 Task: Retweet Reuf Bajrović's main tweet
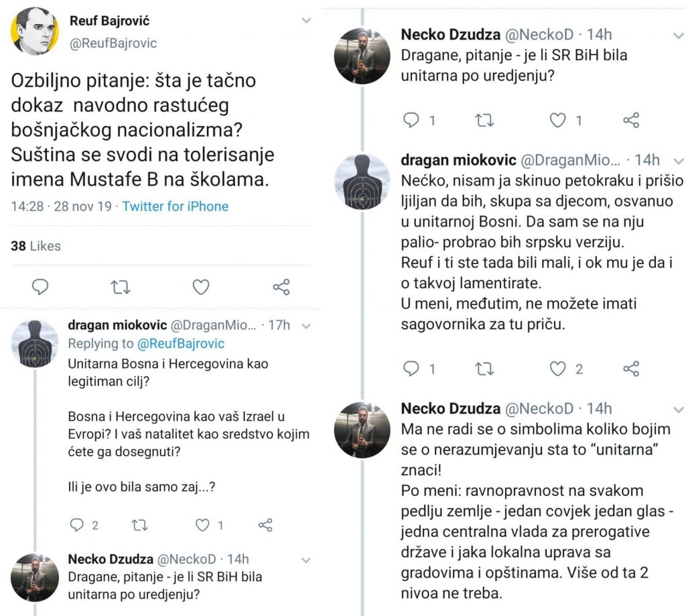click(120, 287)
